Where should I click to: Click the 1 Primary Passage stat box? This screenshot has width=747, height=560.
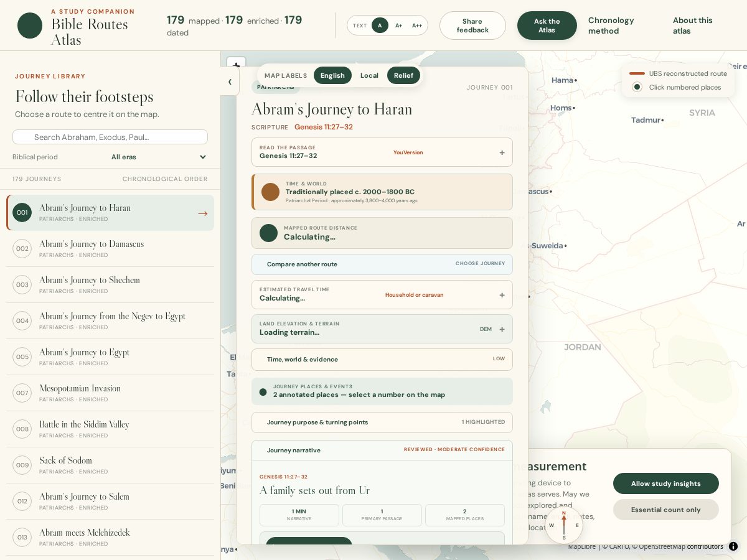(382, 515)
